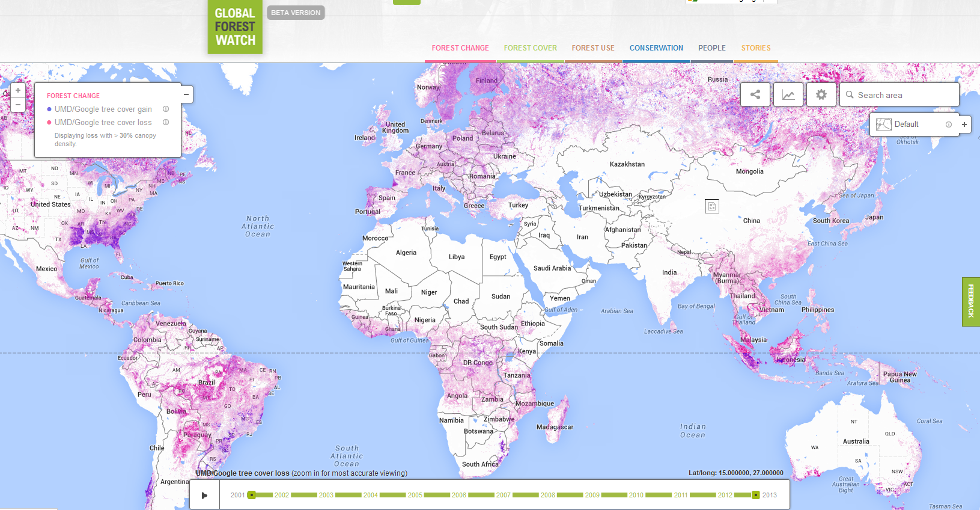980x510 pixels.
Task: Click the story marker icon in China
Action: pos(711,206)
